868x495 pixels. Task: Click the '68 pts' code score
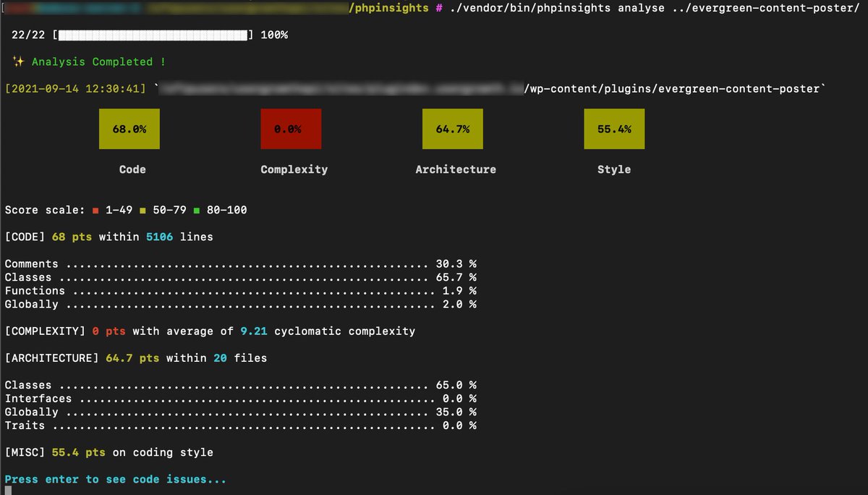(72, 237)
